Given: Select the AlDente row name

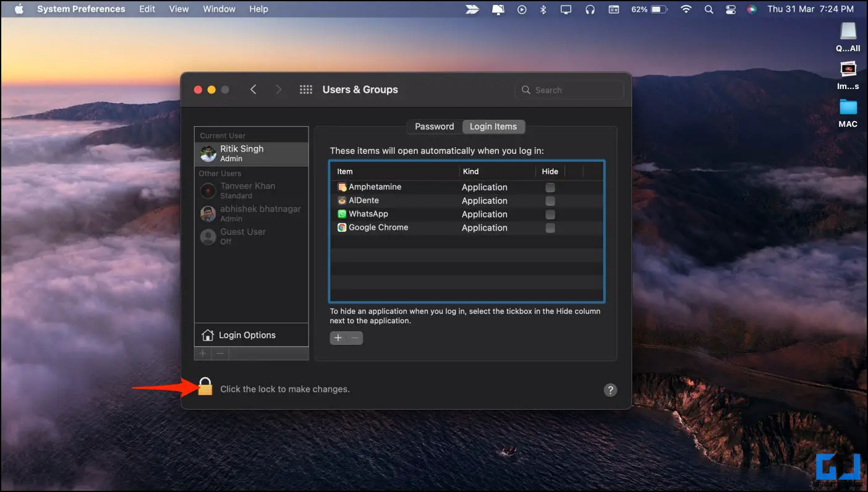Looking at the screenshot, I should (364, 200).
